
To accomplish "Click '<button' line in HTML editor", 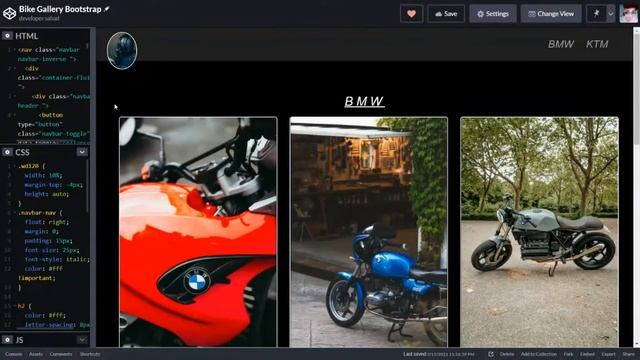I will click(51, 115).
